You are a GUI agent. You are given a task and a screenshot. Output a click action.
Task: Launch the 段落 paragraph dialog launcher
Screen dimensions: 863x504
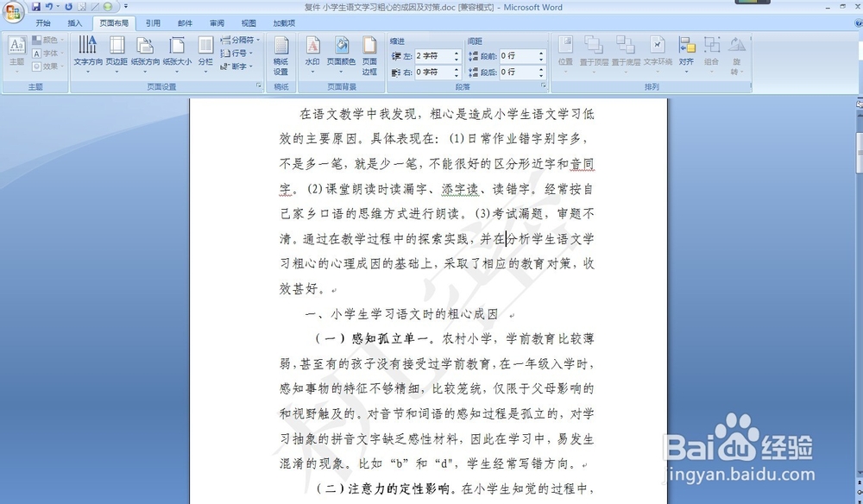543,85
